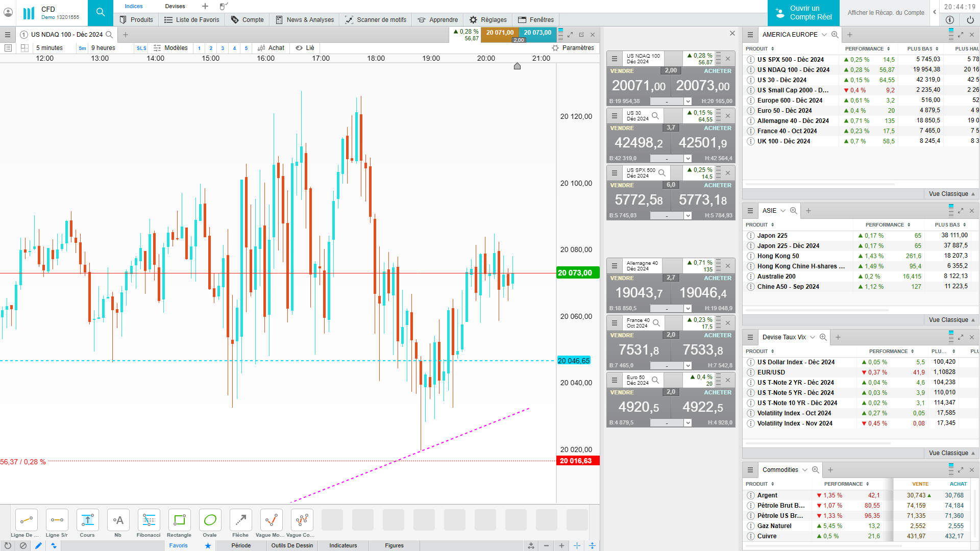Click Ouvrir un Compte Réel button
Viewport: 980px width, 551px height.
803,13
